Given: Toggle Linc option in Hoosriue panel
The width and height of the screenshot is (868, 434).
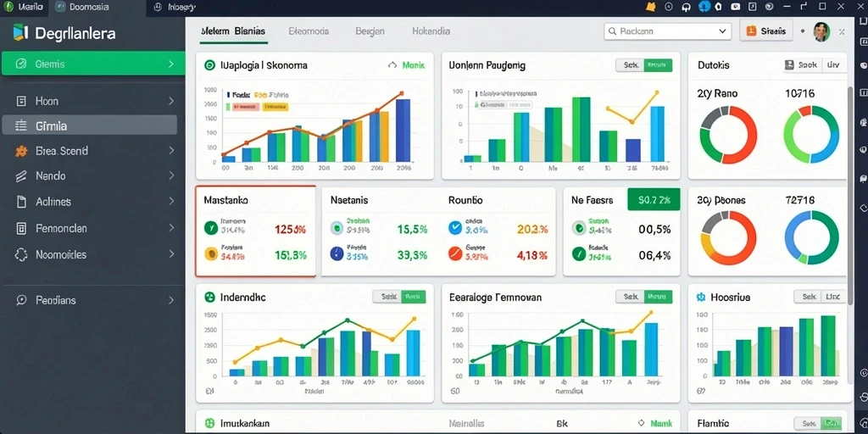Looking at the screenshot, I should pyautogui.click(x=832, y=297).
